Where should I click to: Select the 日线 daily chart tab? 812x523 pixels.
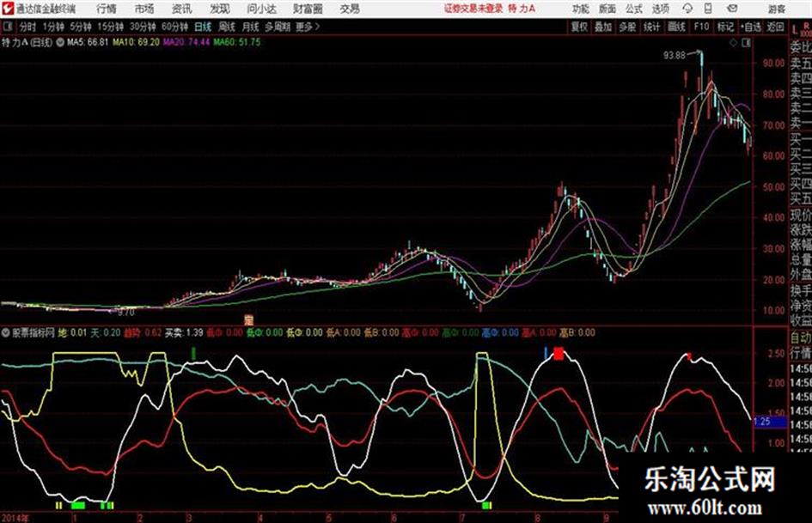click(203, 27)
